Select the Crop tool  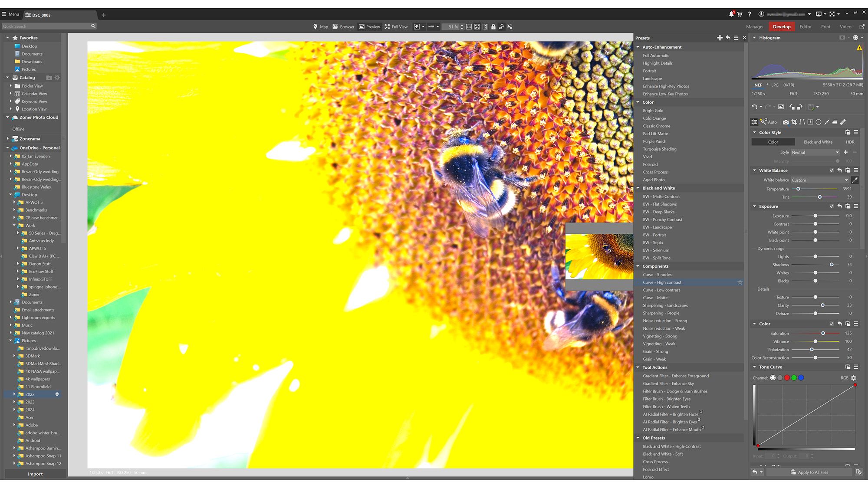click(794, 122)
